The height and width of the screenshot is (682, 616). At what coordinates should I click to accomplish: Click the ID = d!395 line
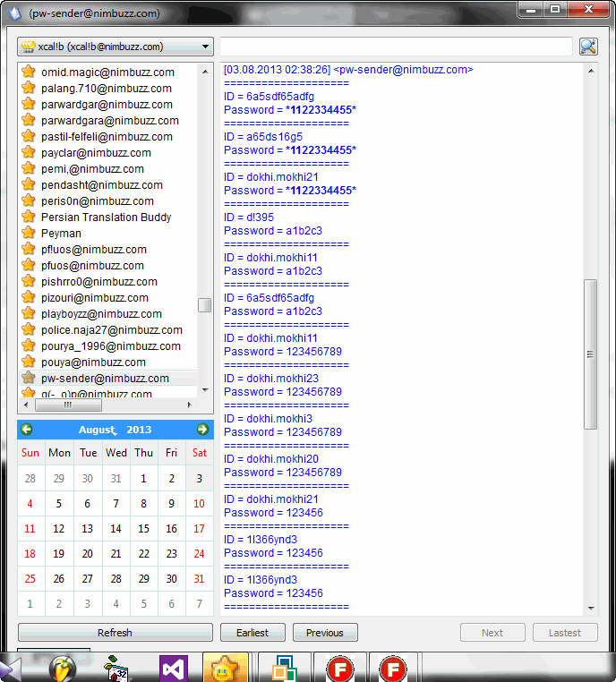(249, 217)
